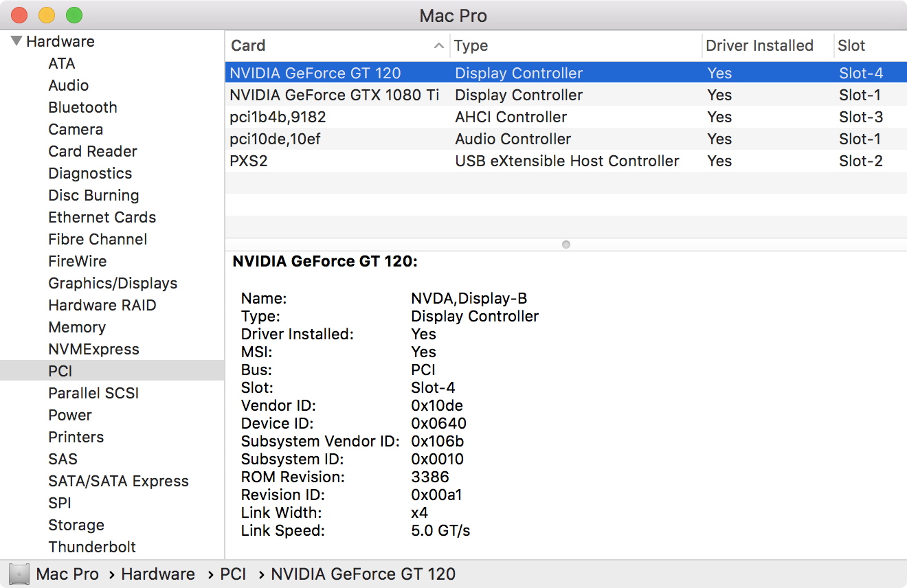907x588 pixels.
Task: Select the NVIDIA GeForce GTX 1080 Ti row
Action: [x=334, y=95]
